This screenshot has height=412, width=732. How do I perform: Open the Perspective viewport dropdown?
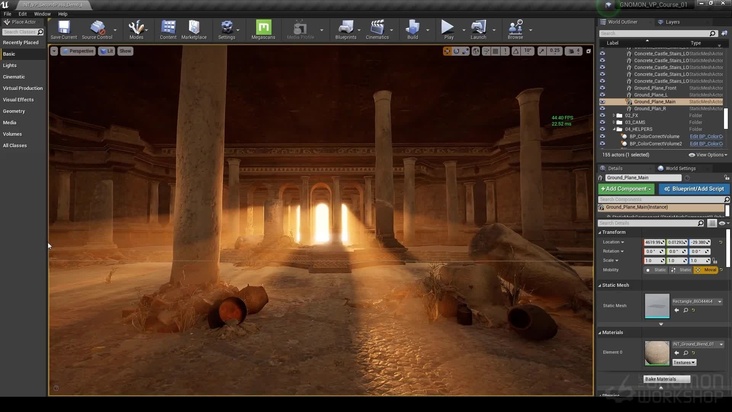(78, 50)
